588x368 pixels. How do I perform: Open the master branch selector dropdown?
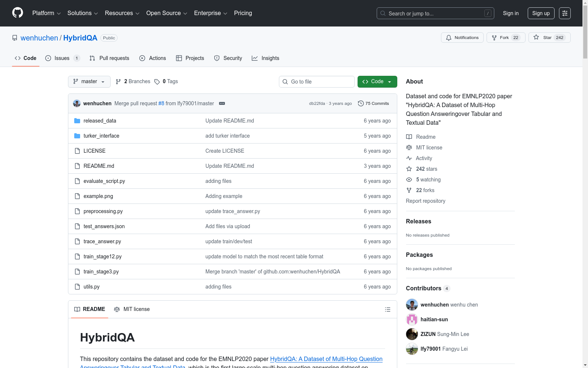[x=89, y=82]
